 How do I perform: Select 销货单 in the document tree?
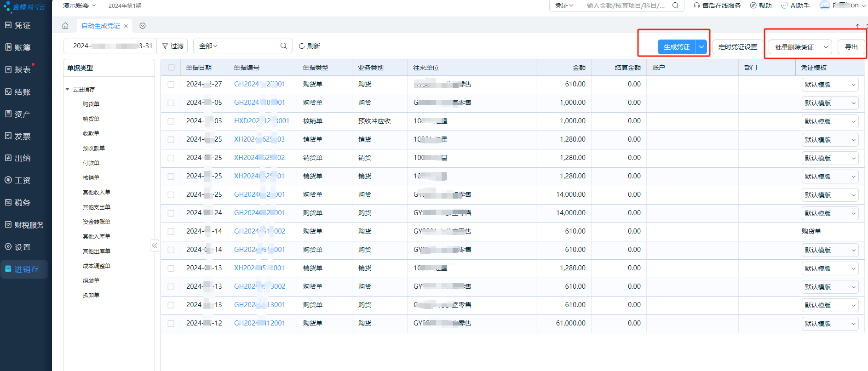coord(91,119)
